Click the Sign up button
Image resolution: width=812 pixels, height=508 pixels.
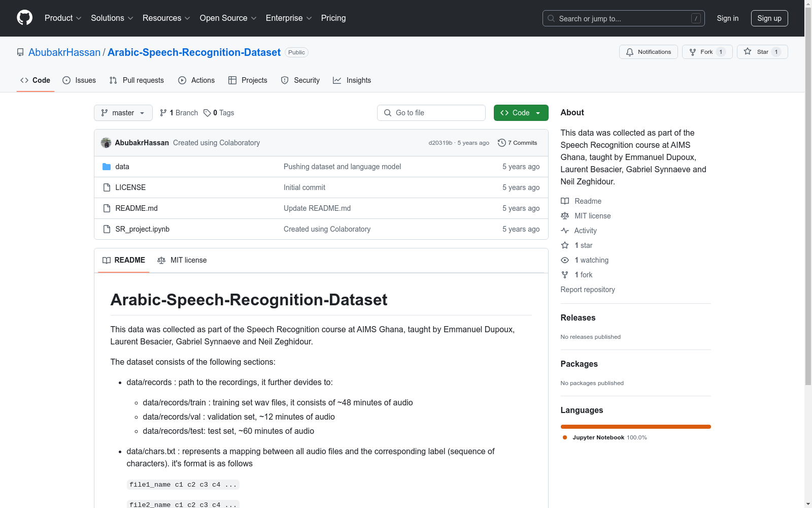click(x=769, y=18)
